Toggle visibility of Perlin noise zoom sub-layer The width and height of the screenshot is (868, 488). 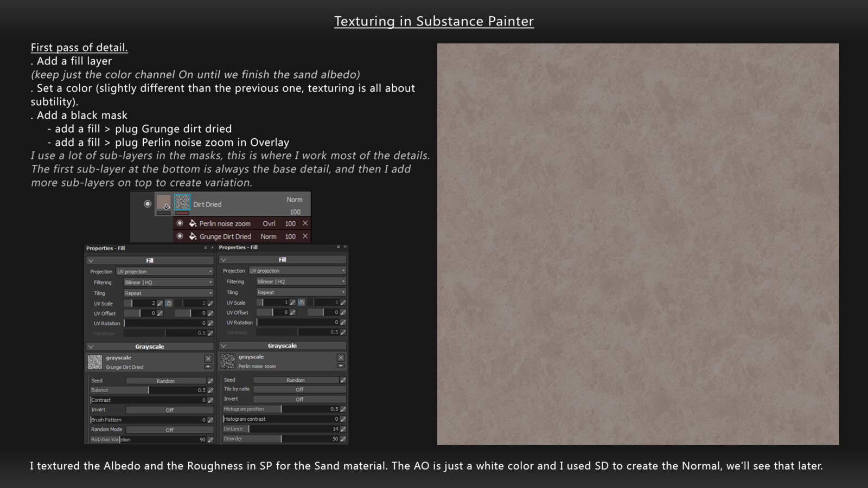[180, 223]
